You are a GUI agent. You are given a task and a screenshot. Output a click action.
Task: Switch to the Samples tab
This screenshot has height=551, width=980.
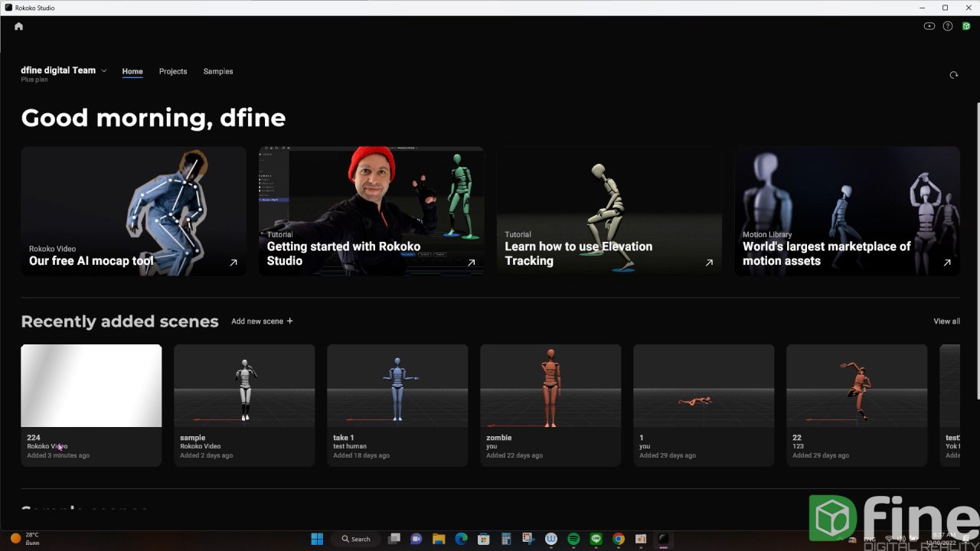(218, 71)
